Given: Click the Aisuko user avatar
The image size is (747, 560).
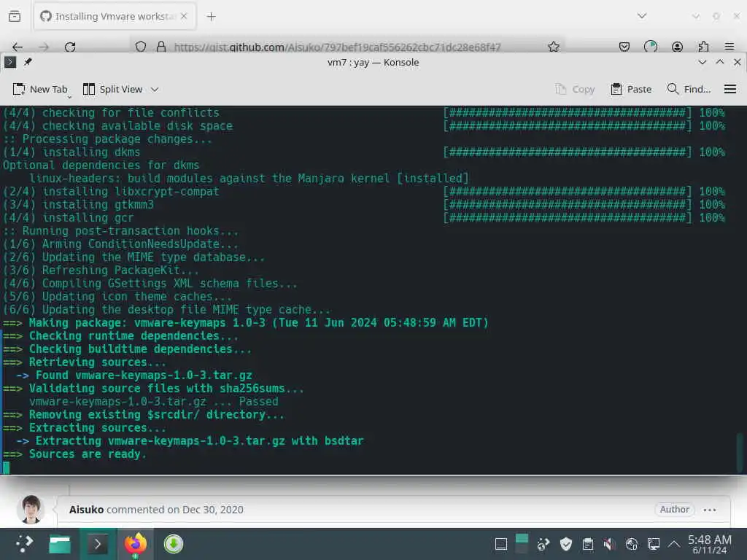Looking at the screenshot, I should click(31, 509).
